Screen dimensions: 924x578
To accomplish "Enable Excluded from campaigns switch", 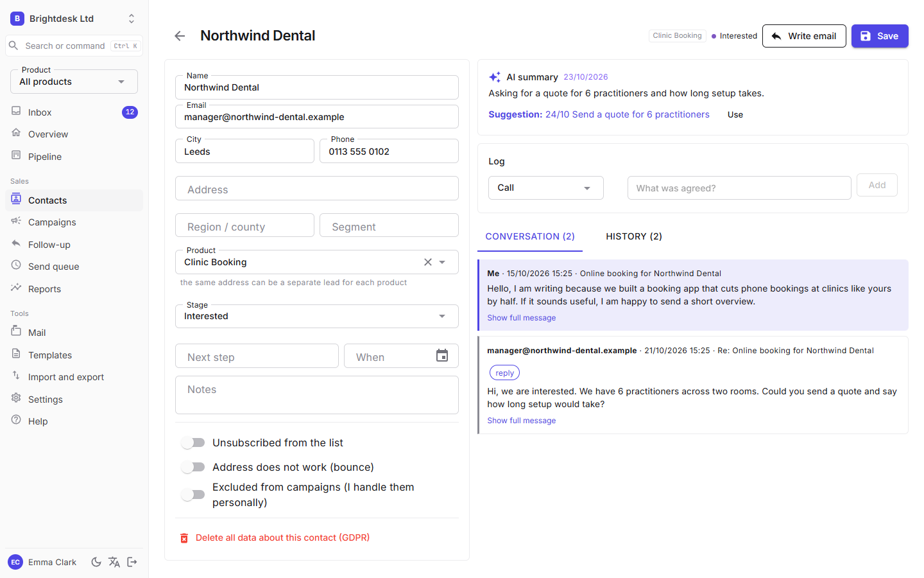I will click(193, 495).
